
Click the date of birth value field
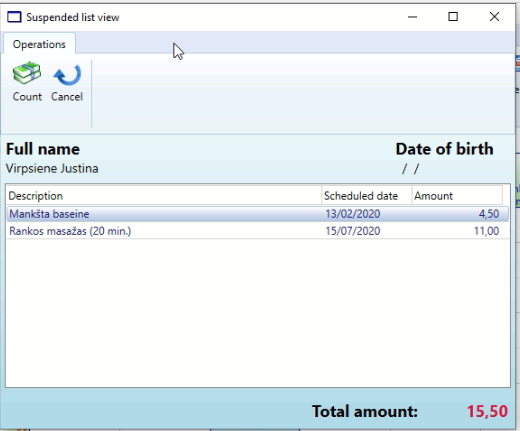(x=410, y=169)
